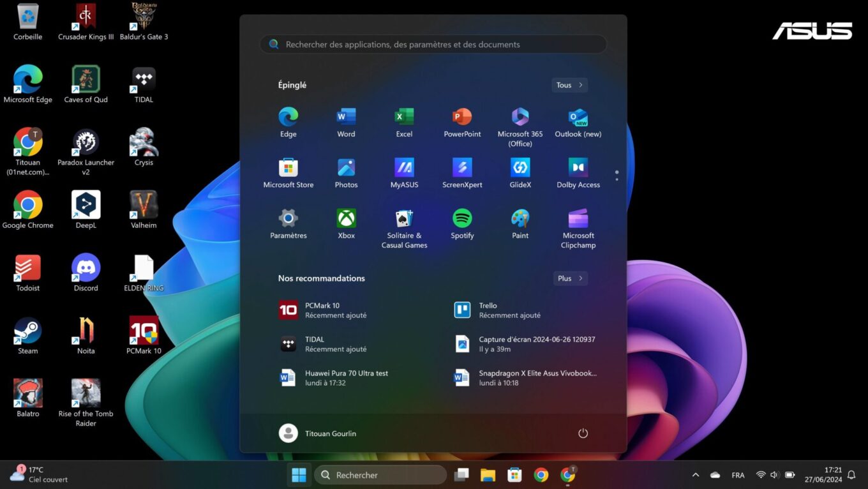Launch ScreenXpert app
This screenshot has width=868, height=489.
pyautogui.click(x=462, y=173)
